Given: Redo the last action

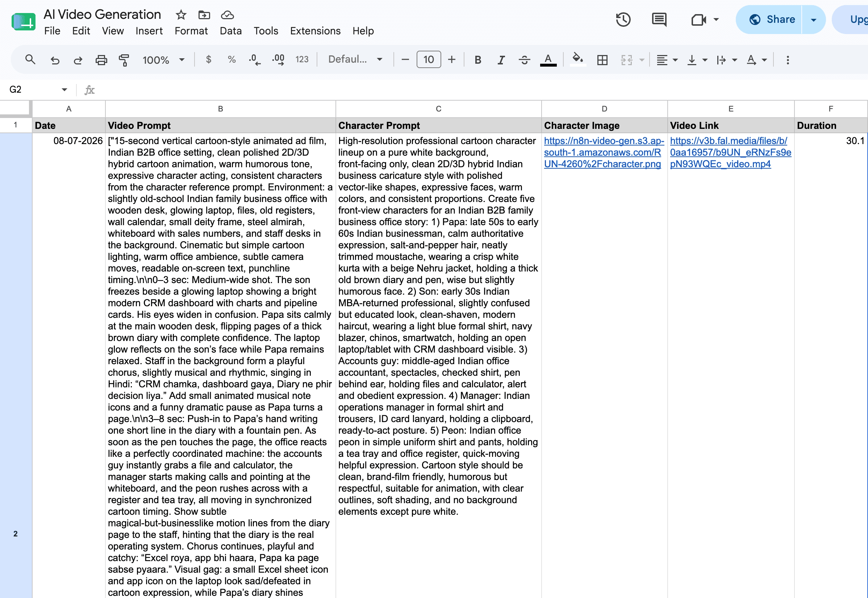Looking at the screenshot, I should point(78,60).
